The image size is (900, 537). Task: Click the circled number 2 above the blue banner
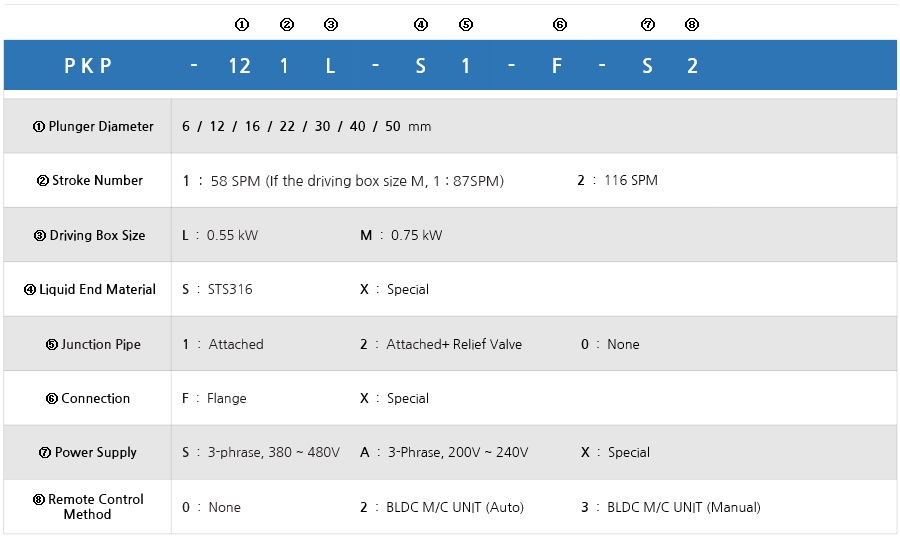click(x=287, y=24)
